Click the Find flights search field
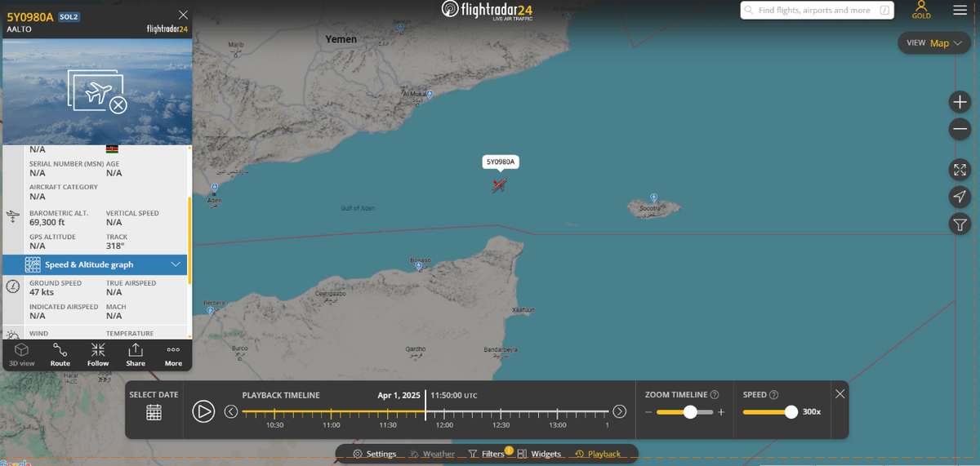The height and width of the screenshot is (466, 980). [x=817, y=11]
